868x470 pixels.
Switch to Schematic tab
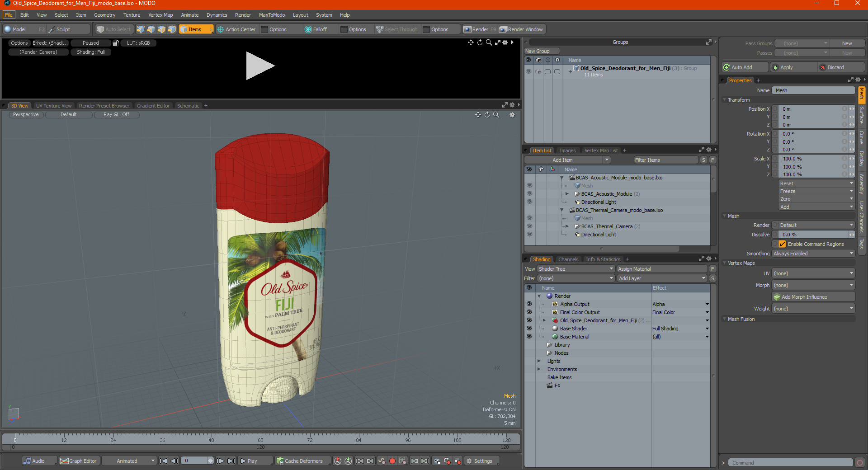coord(188,106)
